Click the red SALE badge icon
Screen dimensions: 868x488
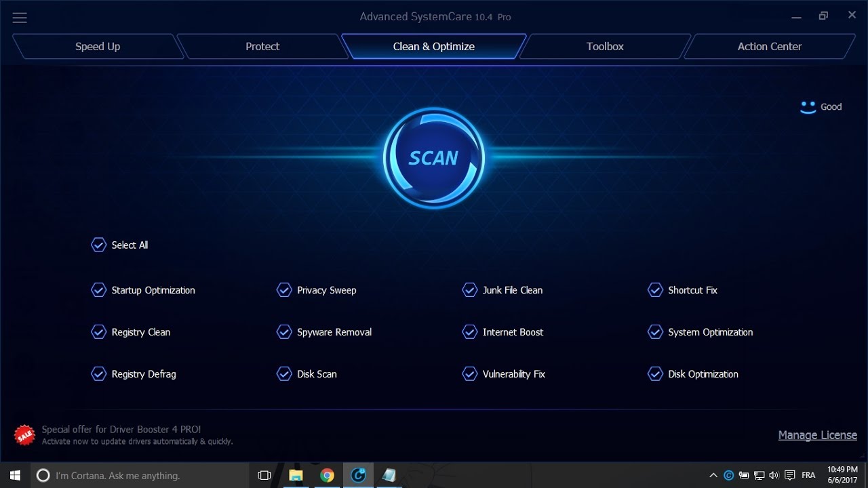tap(24, 435)
